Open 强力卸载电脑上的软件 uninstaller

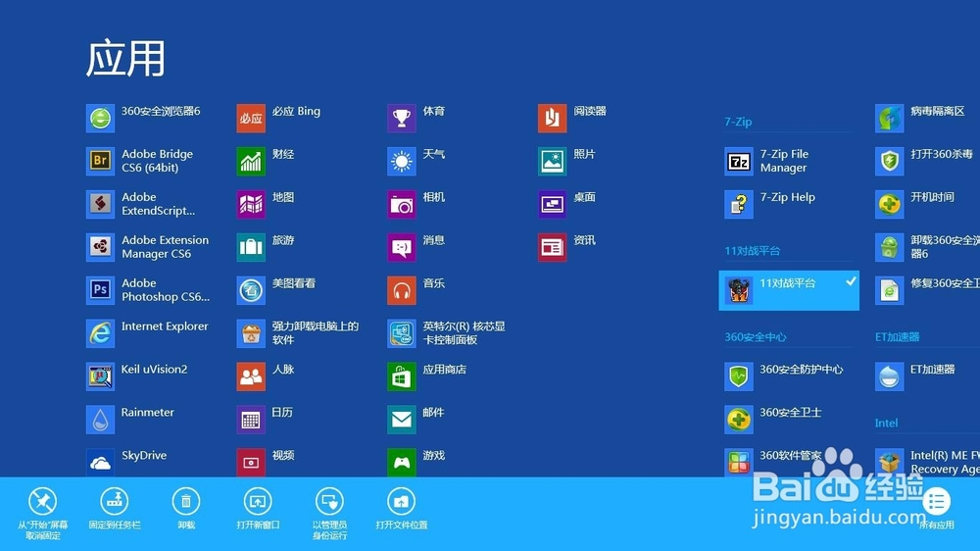(x=251, y=333)
